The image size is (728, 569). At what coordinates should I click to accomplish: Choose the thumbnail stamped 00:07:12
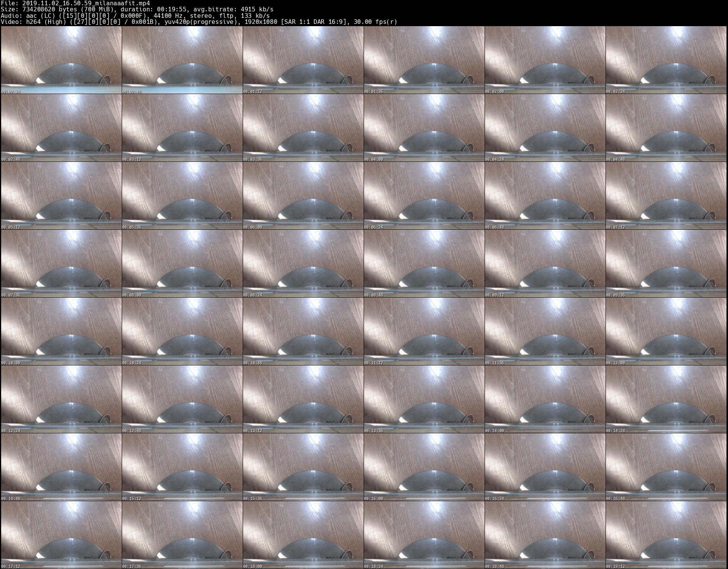pyautogui.click(x=666, y=196)
